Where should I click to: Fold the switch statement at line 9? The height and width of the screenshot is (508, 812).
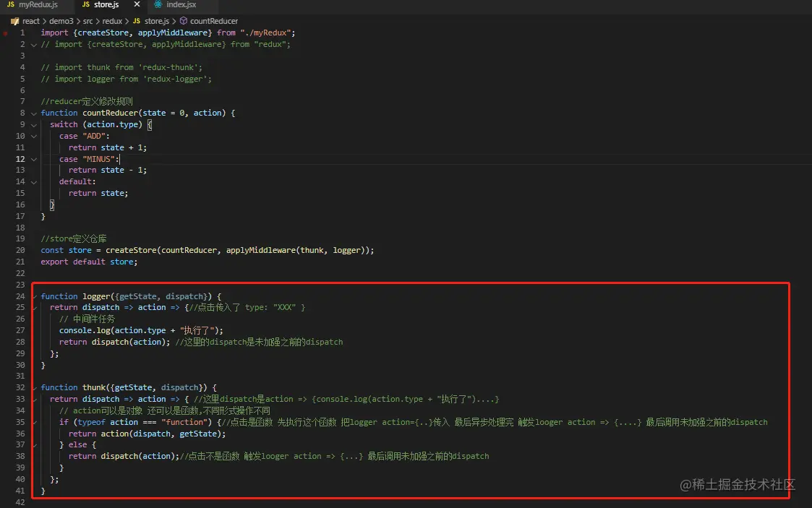[x=34, y=125]
